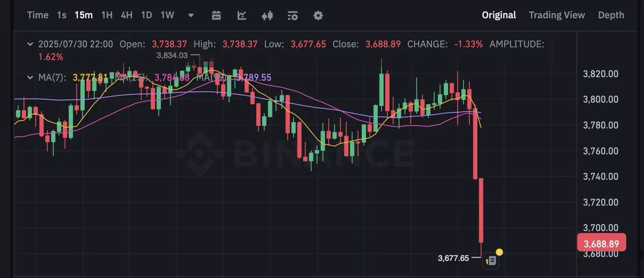
Task: Open the drawing tools chart icon
Action: point(242,16)
